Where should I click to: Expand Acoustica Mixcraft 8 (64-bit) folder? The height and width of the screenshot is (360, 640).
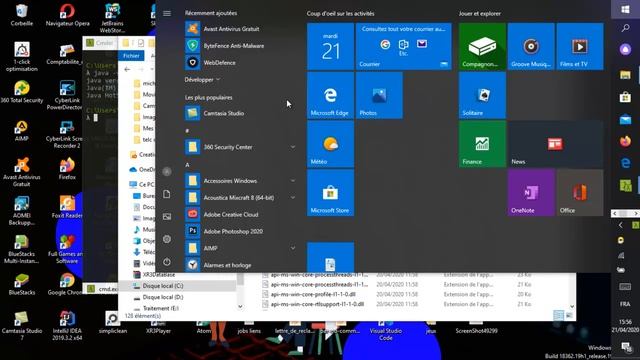point(241,198)
